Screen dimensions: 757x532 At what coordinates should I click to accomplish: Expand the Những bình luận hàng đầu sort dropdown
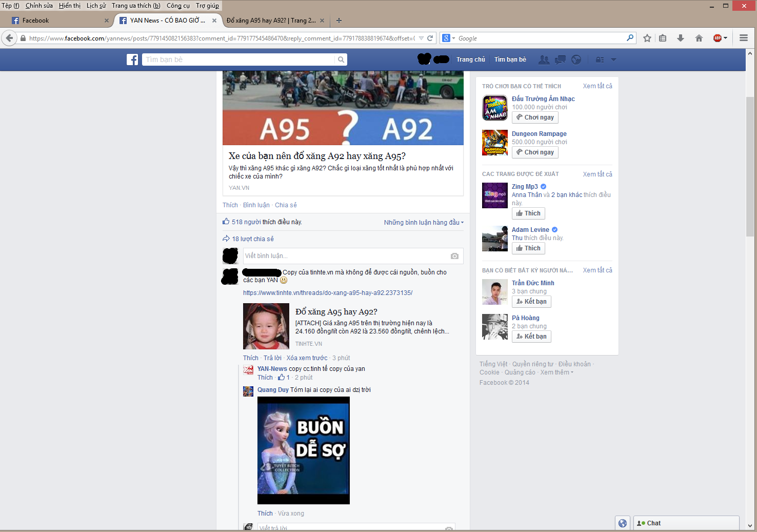(x=424, y=222)
